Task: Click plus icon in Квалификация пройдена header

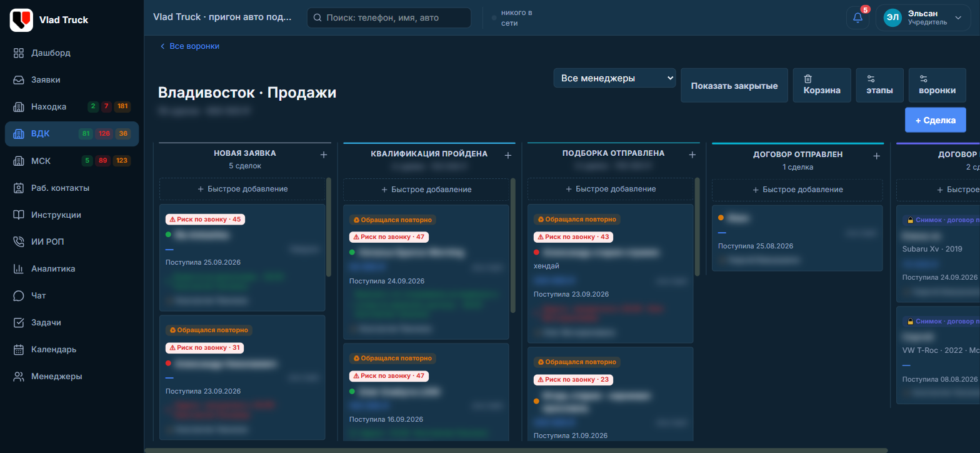Action: (x=508, y=155)
